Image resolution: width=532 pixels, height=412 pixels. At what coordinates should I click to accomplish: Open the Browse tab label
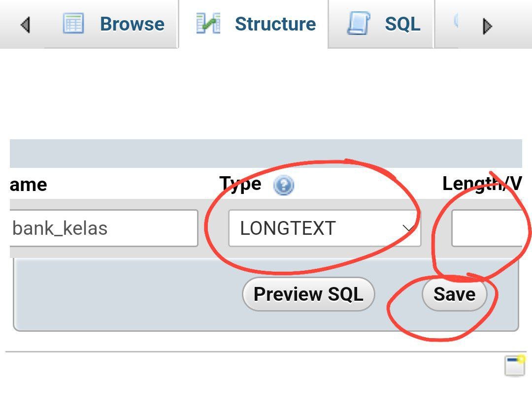pos(132,24)
